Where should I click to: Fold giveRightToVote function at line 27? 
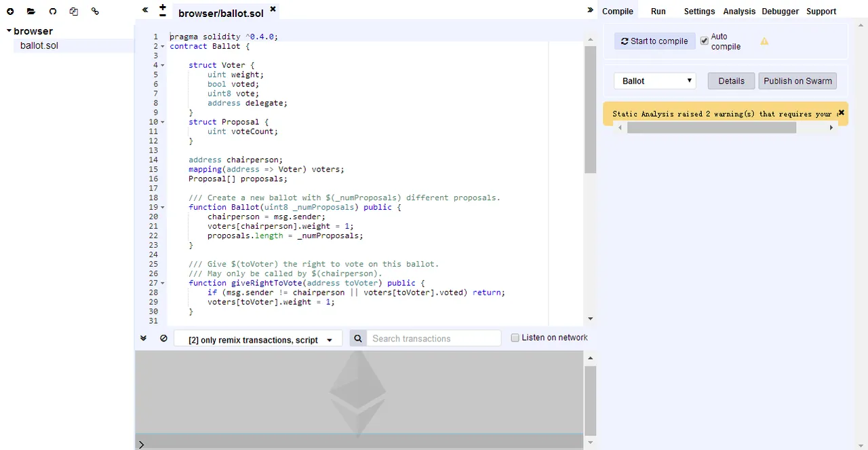[x=163, y=283]
